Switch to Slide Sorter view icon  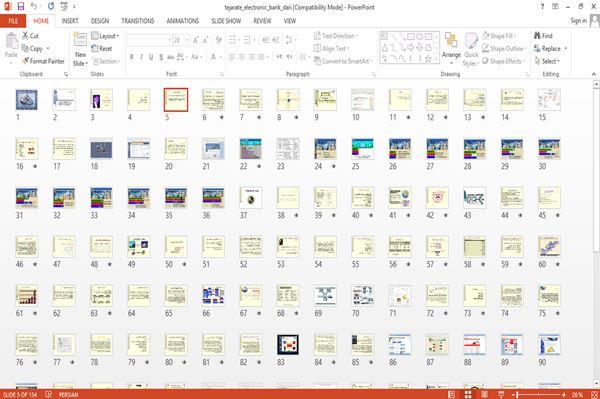pyautogui.click(x=468, y=394)
